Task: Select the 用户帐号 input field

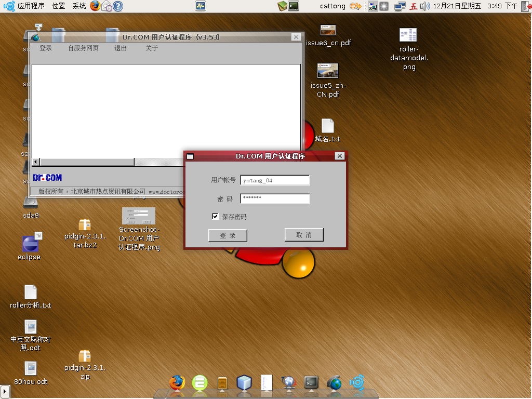Action: point(275,180)
